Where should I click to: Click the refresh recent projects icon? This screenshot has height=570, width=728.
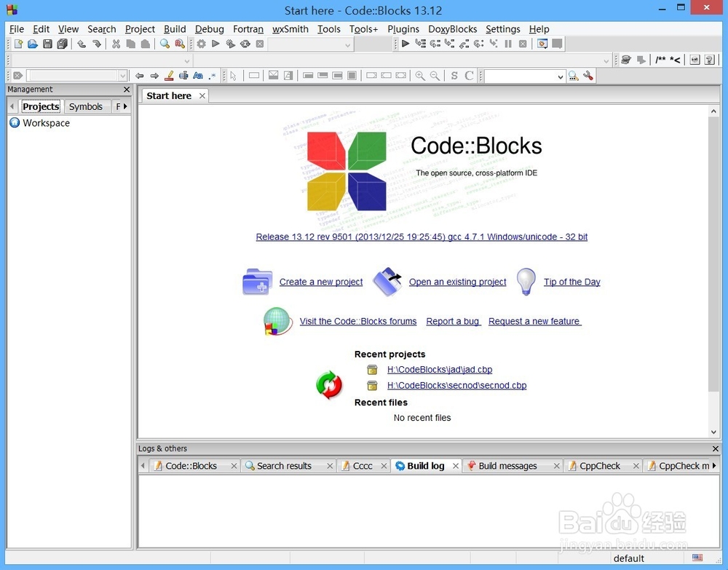tap(329, 385)
